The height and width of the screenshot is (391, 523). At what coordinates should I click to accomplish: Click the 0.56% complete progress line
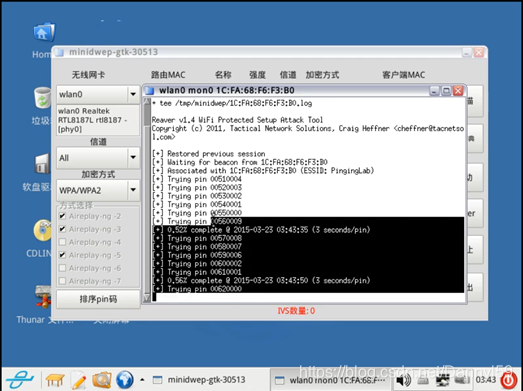(x=262, y=281)
